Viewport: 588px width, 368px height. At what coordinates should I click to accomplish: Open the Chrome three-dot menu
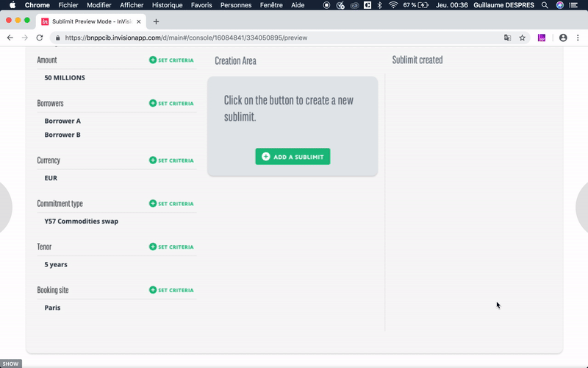(578, 38)
